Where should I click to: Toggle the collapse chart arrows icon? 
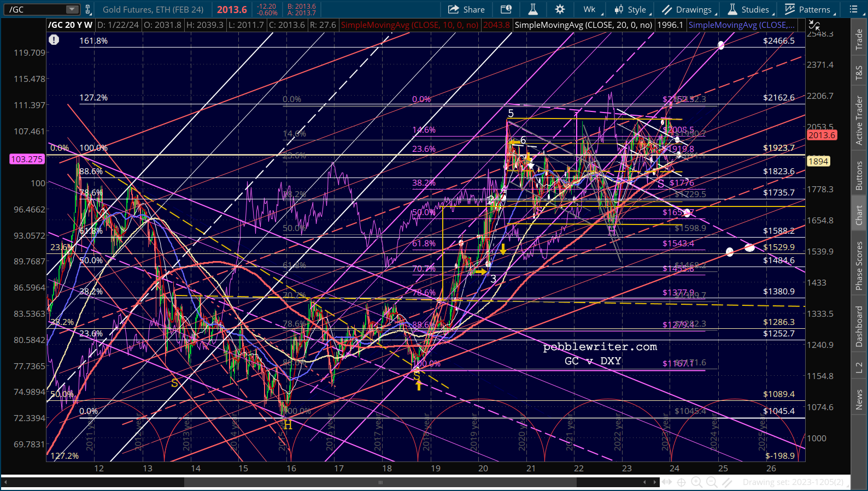pos(814,25)
